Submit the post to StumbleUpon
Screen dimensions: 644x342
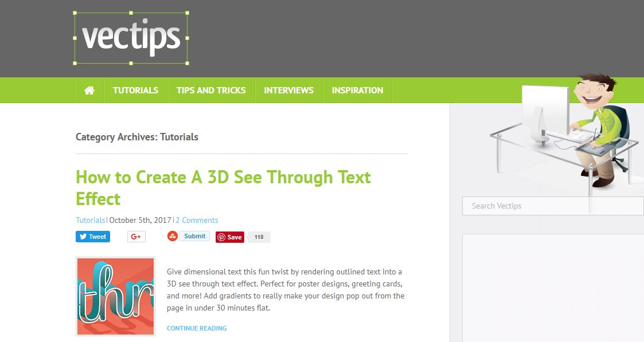click(x=194, y=236)
